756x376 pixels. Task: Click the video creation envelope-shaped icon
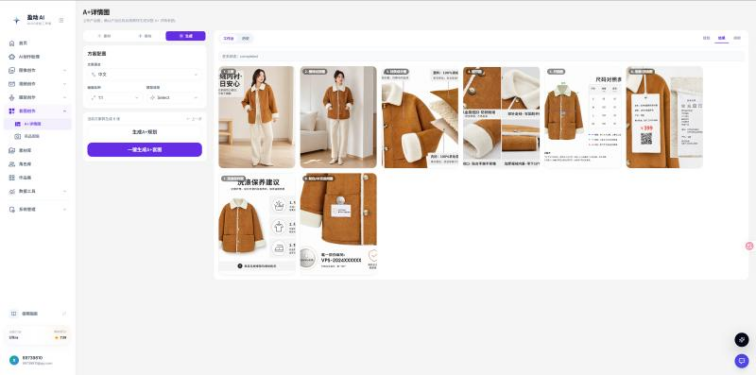(12, 84)
